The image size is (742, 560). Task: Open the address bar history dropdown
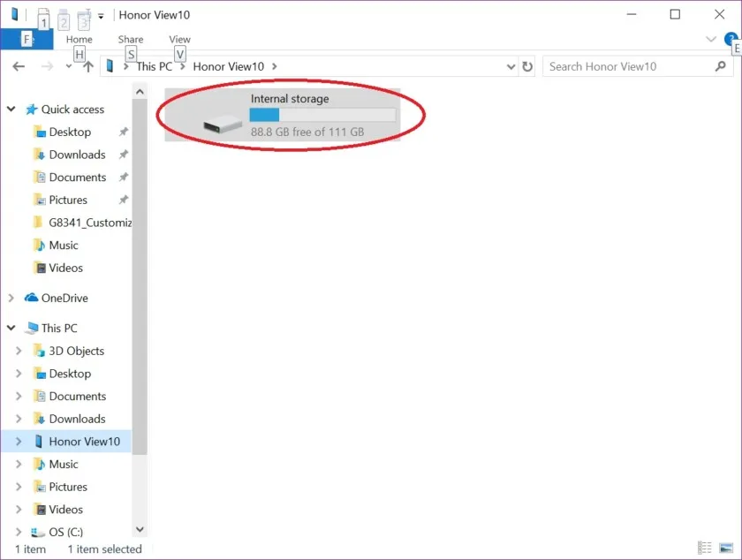pyautogui.click(x=511, y=67)
